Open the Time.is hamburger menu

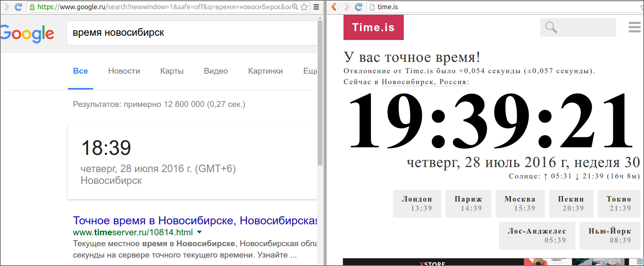coord(634,27)
